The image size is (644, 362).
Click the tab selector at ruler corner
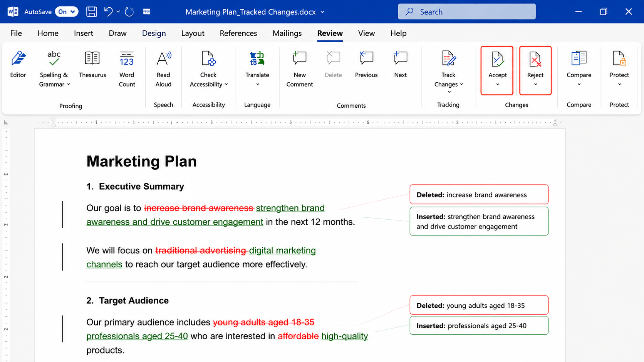point(6,122)
